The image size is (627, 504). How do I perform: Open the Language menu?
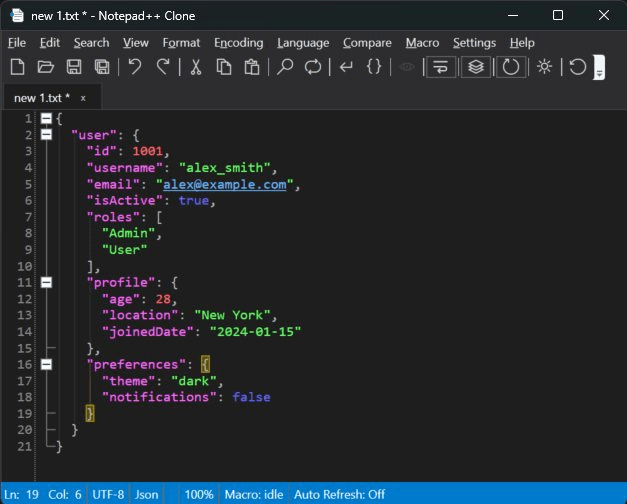pyautogui.click(x=303, y=43)
